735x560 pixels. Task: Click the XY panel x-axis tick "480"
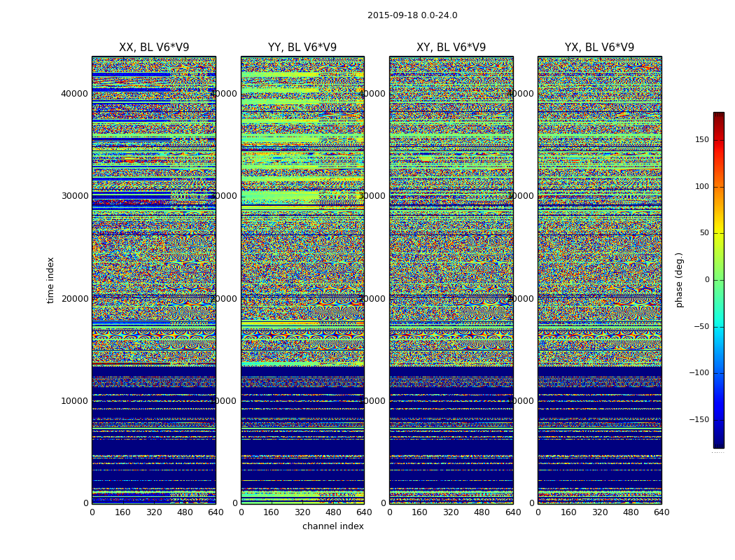(x=482, y=512)
